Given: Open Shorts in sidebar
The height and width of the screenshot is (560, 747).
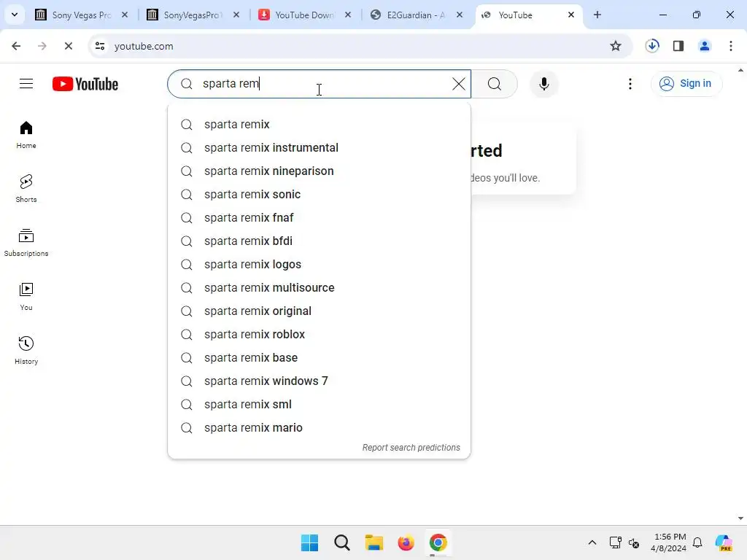Looking at the screenshot, I should (x=26, y=189).
